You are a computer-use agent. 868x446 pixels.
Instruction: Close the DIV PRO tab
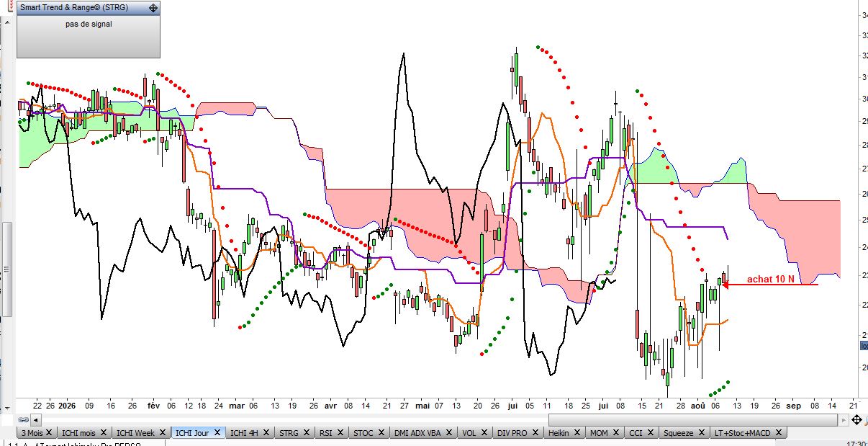coord(535,432)
